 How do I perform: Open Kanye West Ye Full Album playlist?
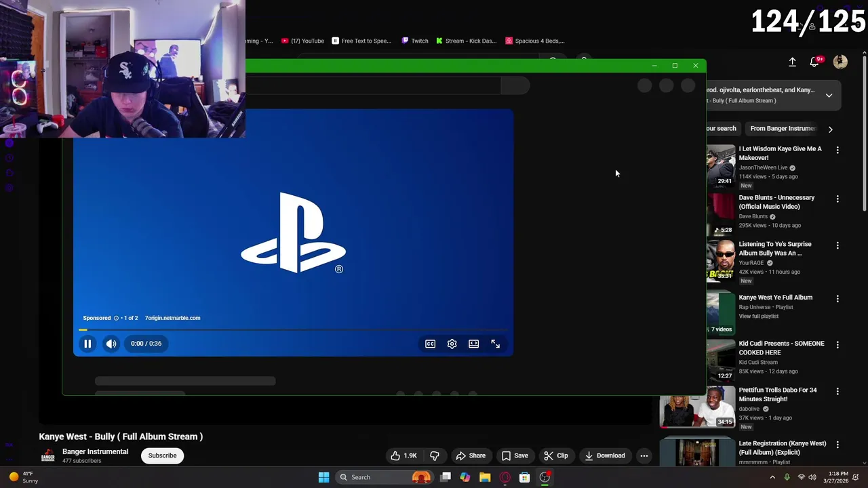(775, 298)
